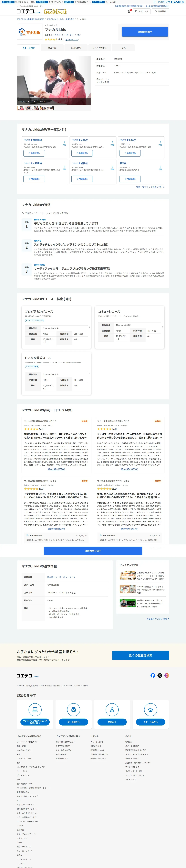Click 続きを読む(493字) link
Image resolution: width=186 pixels, height=868 pixels.
(130, 469)
